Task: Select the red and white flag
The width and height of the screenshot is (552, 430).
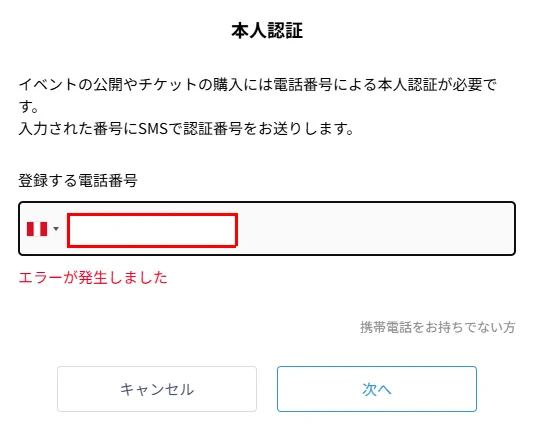Action: click(x=37, y=229)
